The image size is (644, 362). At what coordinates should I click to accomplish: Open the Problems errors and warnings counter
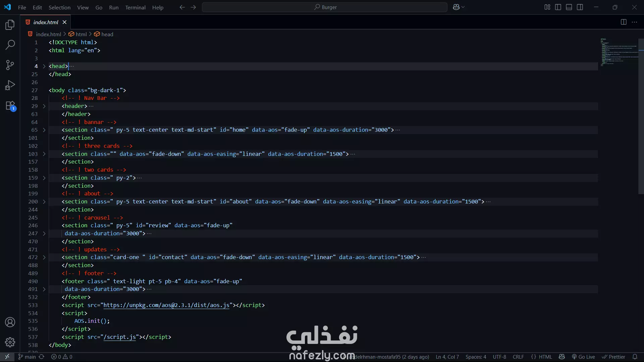[62, 357]
